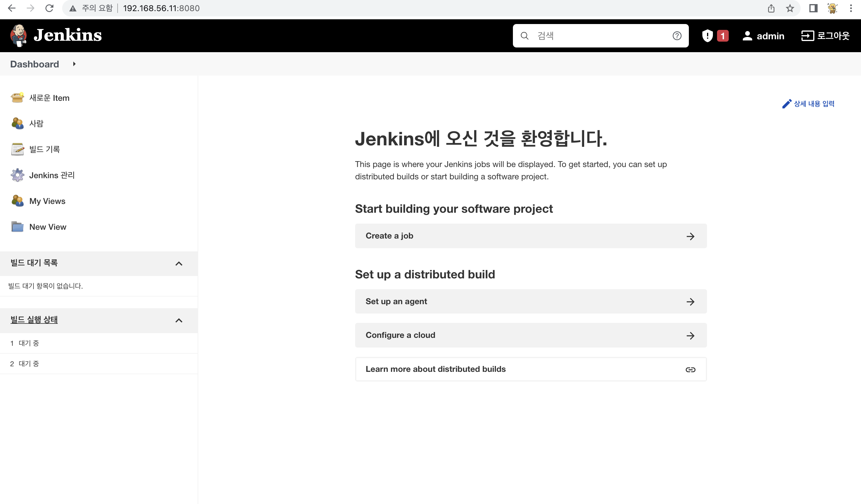Click the security warning shield icon
The height and width of the screenshot is (504, 861).
(707, 35)
